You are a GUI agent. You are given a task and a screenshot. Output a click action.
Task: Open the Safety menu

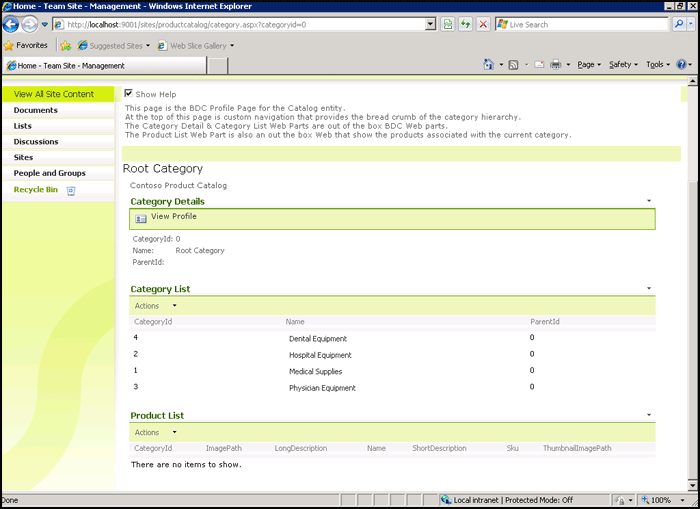(x=623, y=65)
